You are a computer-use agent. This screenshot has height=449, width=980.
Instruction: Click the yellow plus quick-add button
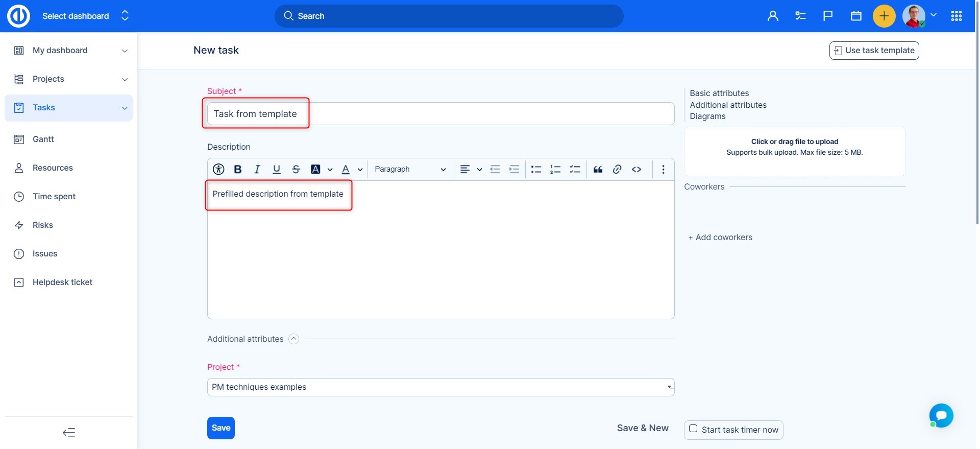tap(884, 16)
